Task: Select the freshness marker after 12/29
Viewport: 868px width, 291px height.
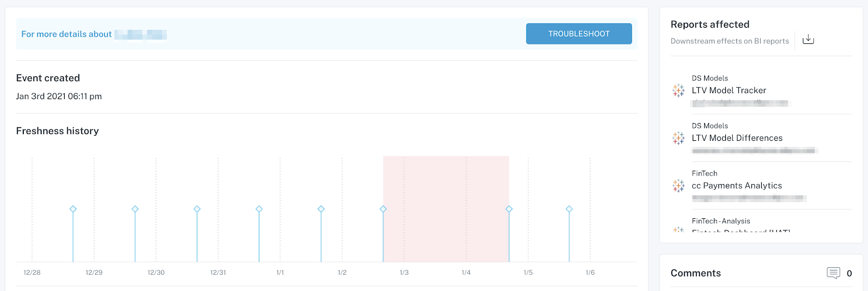Action: (135, 209)
